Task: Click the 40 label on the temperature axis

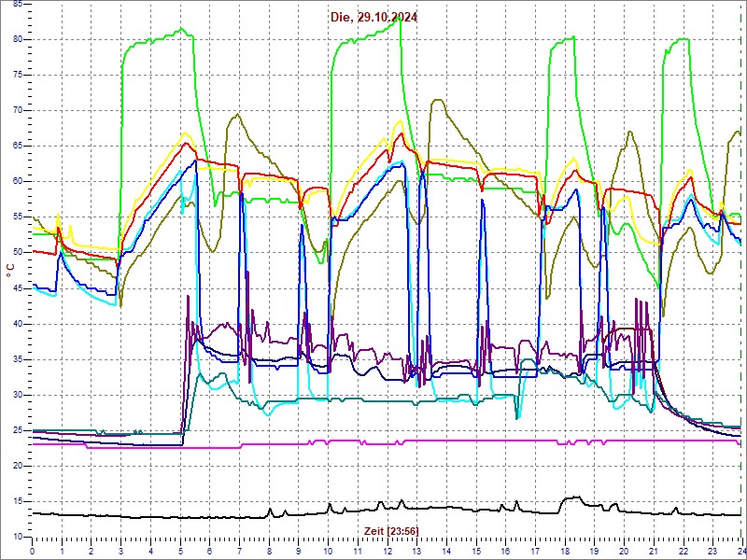Action: point(17,324)
